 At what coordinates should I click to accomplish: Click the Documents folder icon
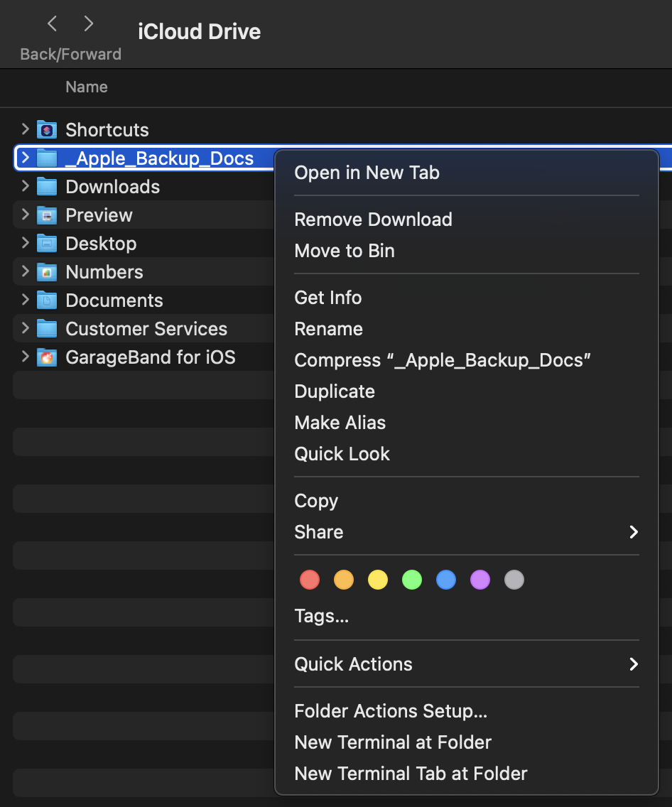[47, 300]
